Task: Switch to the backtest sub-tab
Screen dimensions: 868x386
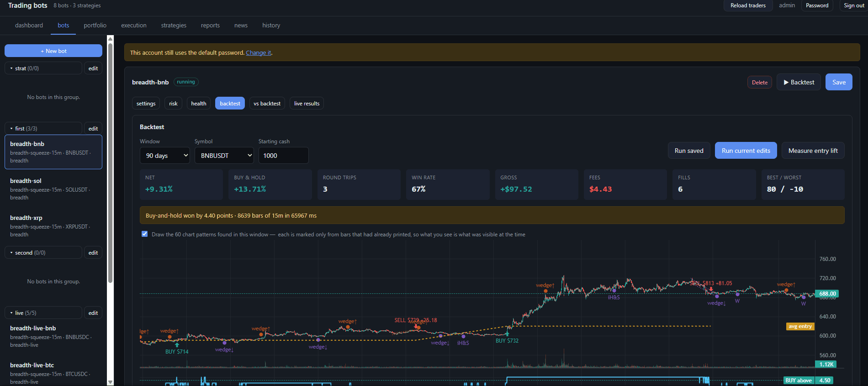Action: click(x=230, y=103)
